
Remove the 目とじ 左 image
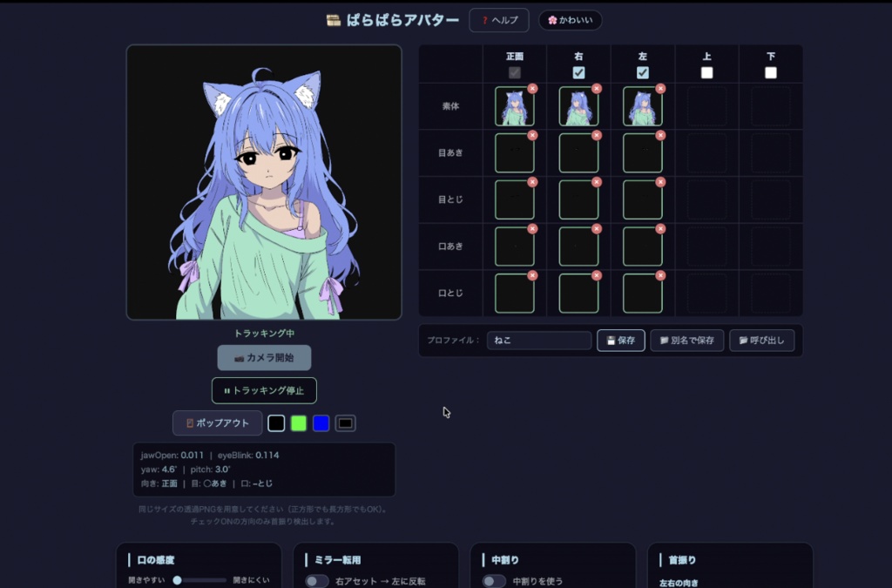(660, 182)
